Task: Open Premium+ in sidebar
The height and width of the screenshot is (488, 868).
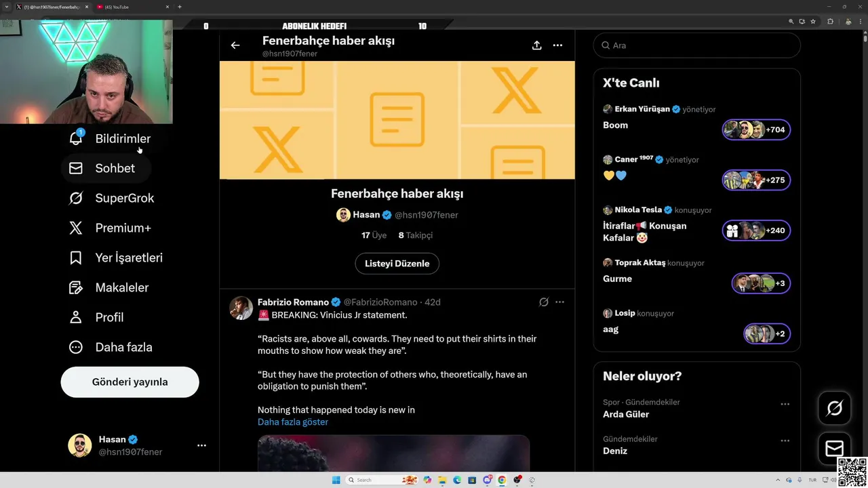Action: click(111, 228)
